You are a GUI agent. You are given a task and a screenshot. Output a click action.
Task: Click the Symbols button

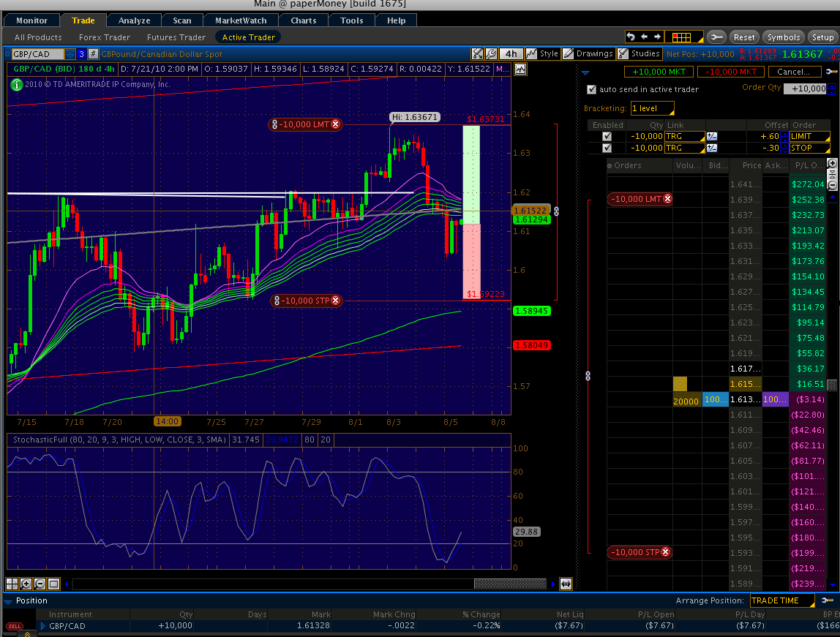click(x=783, y=37)
